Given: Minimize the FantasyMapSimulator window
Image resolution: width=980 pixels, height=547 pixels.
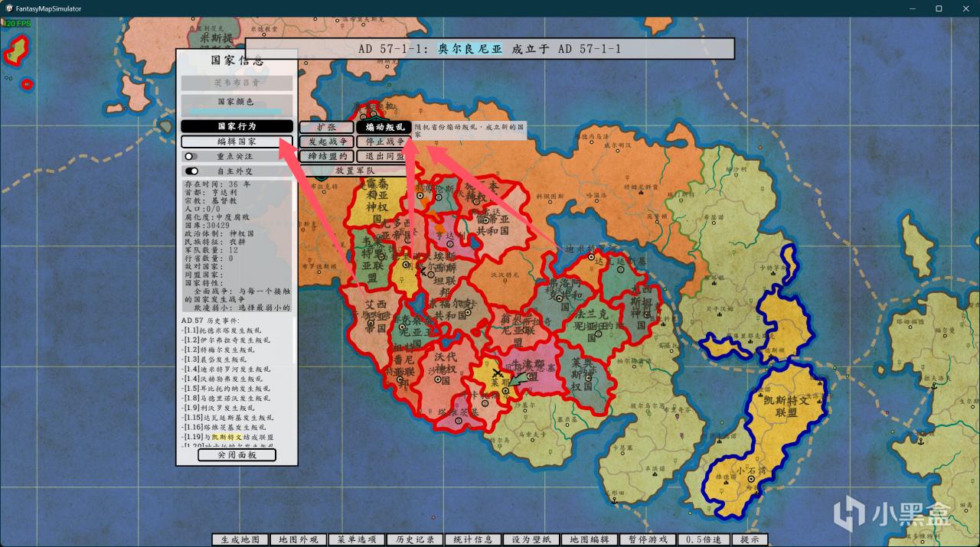Looking at the screenshot, I should [913, 8].
